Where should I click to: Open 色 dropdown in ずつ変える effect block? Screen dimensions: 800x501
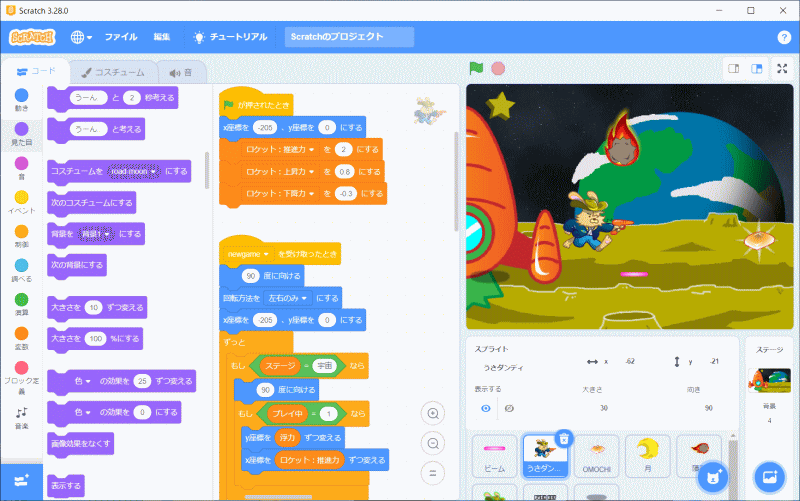pos(82,381)
